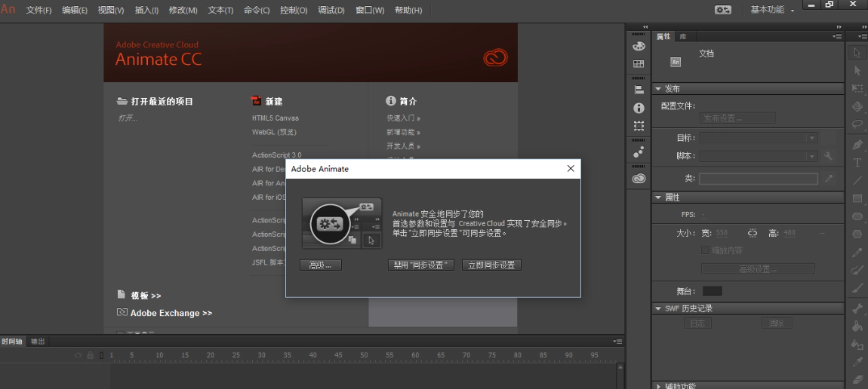Image resolution: width=868 pixels, height=389 pixels.
Task: Open the 窗口(W) menu
Action: (370, 10)
